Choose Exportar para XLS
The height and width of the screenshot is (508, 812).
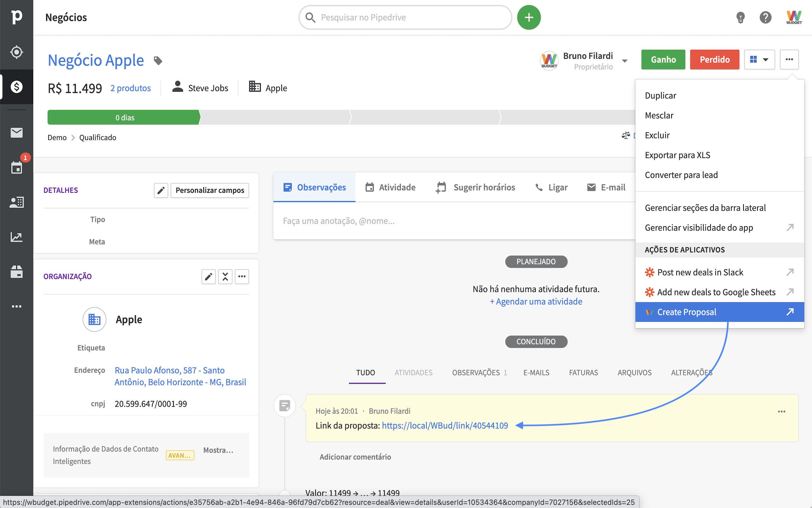[x=720, y=155]
